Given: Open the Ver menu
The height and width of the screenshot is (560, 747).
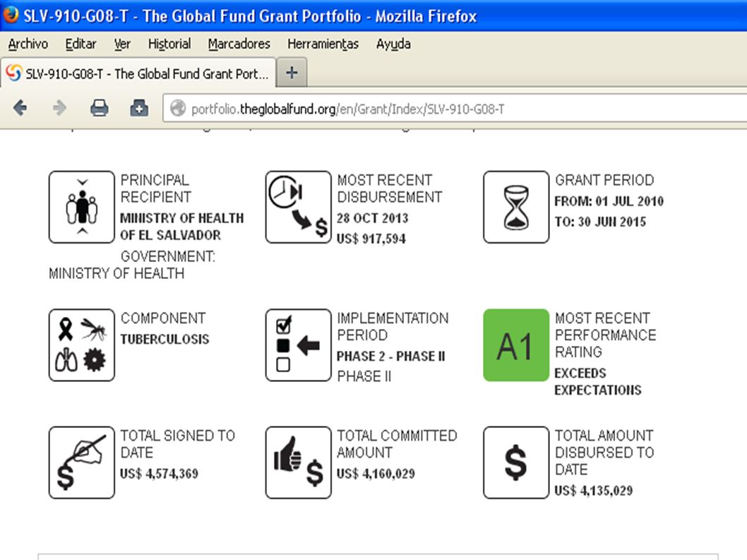Looking at the screenshot, I should tap(122, 44).
